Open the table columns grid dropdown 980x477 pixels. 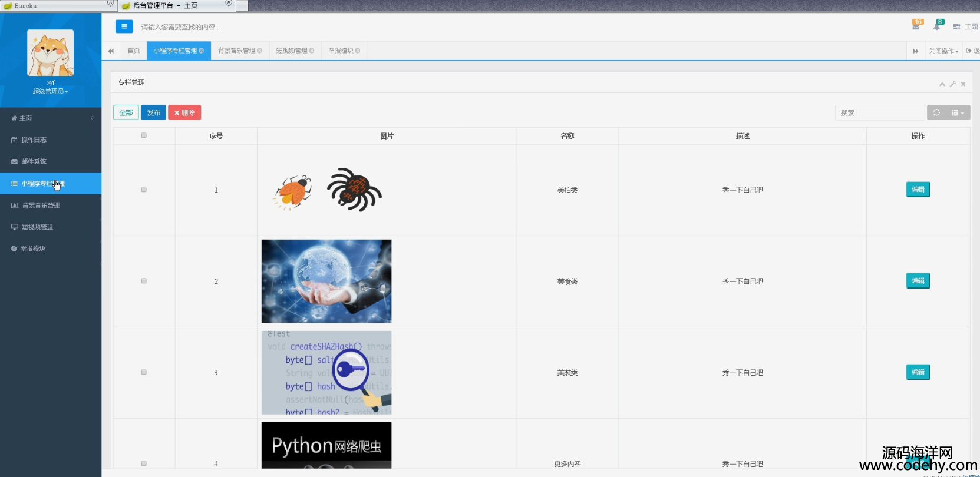(958, 112)
